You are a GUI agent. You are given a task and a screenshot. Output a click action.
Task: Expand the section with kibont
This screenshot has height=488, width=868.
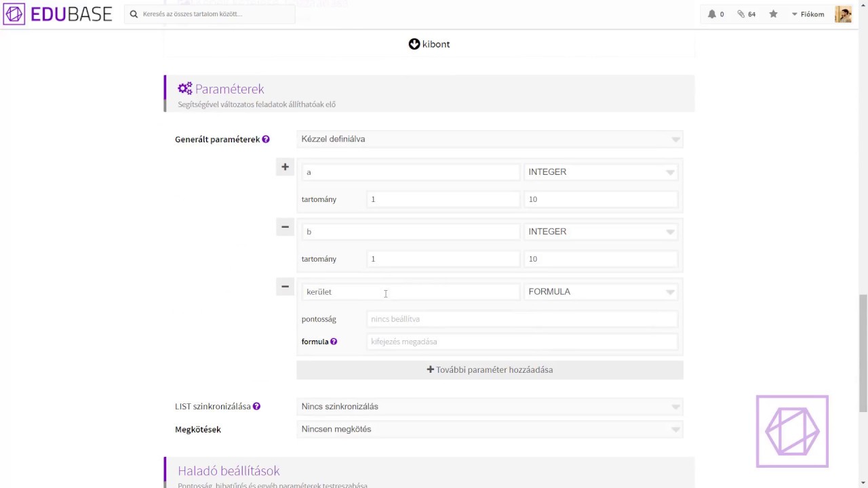(x=429, y=44)
